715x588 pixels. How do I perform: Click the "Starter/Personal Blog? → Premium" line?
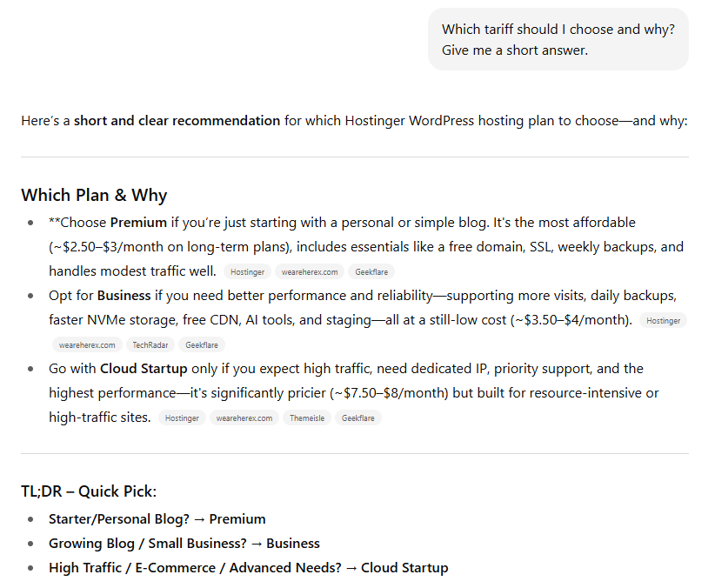click(x=157, y=519)
